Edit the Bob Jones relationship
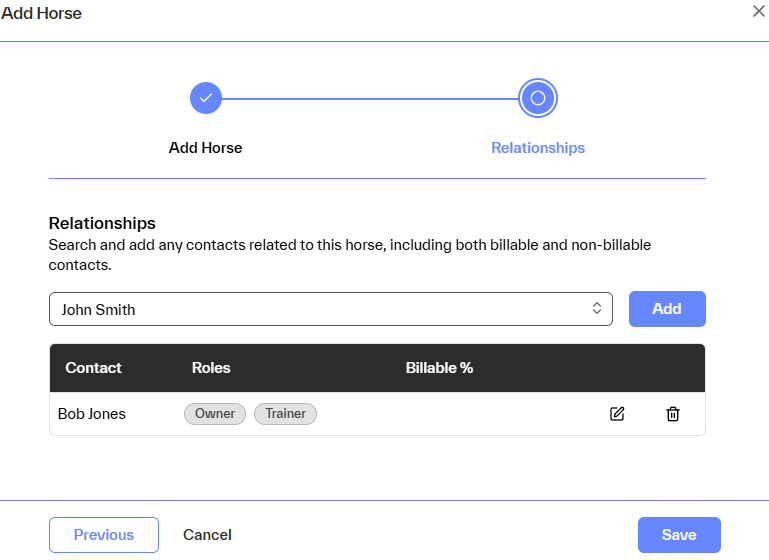 tap(617, 414)
